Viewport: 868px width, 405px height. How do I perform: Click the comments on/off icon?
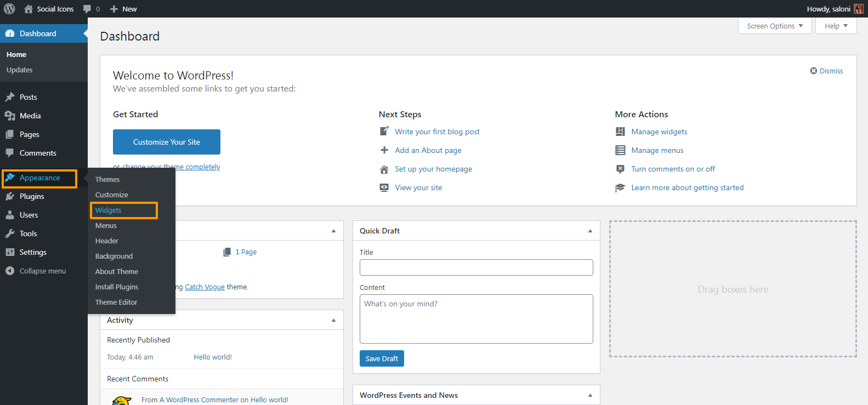point(620,169)
